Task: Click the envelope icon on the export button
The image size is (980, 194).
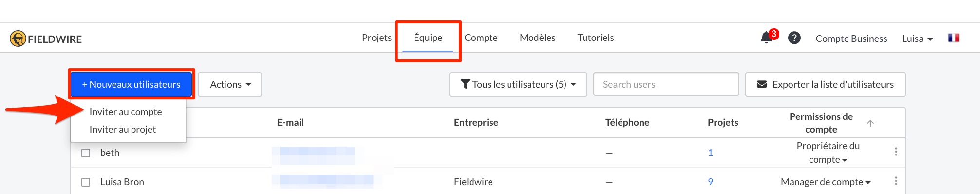Action: 762,84
